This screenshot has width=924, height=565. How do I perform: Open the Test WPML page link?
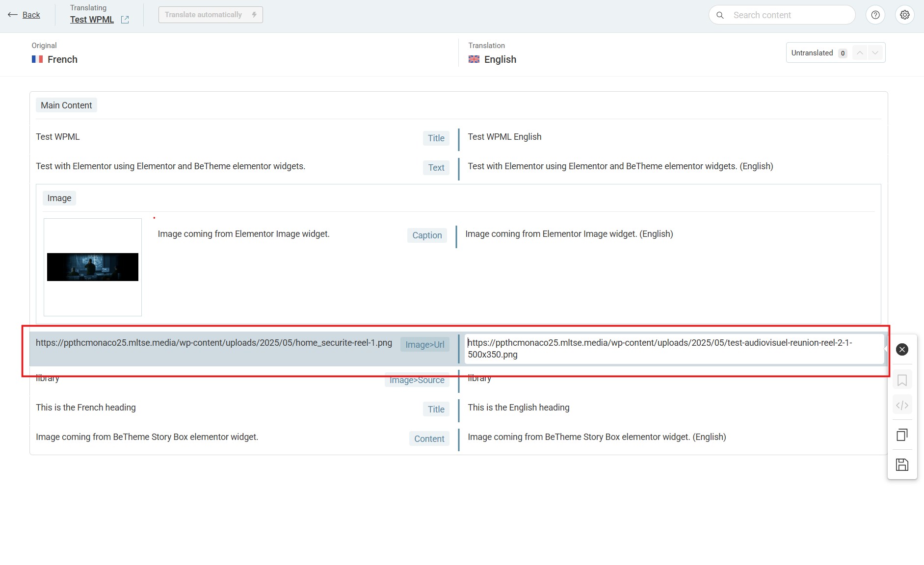click(x=92, y=20)
